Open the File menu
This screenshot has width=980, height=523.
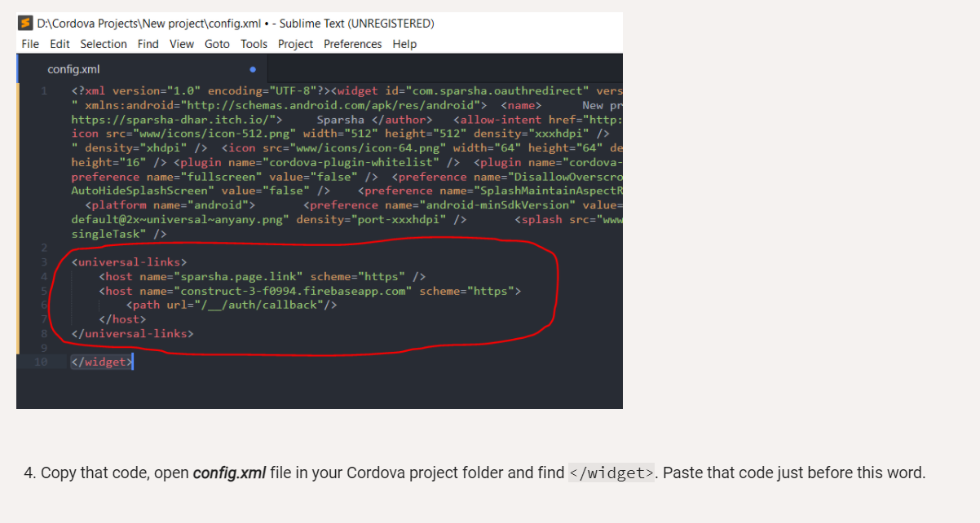coord(29,44)
